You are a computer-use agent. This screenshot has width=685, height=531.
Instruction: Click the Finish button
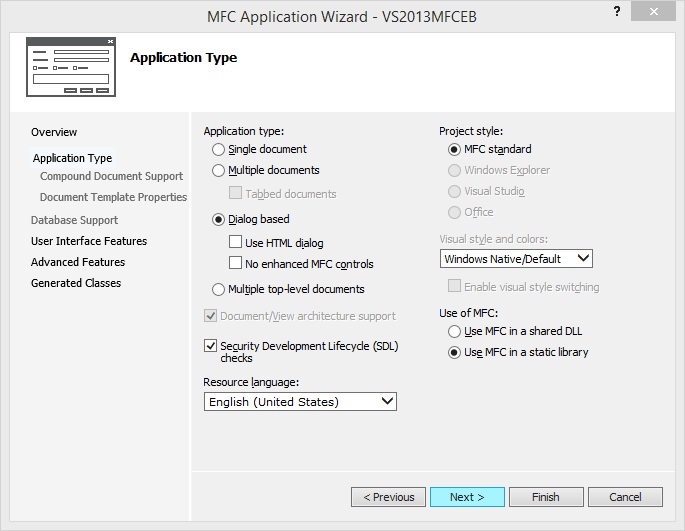click(x=546, y=497)
